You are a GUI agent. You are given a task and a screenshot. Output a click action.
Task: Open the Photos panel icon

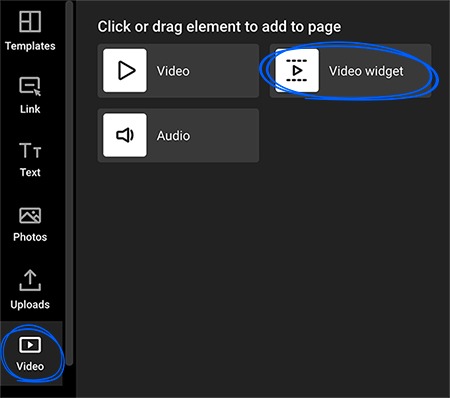(x=30, y=215)
